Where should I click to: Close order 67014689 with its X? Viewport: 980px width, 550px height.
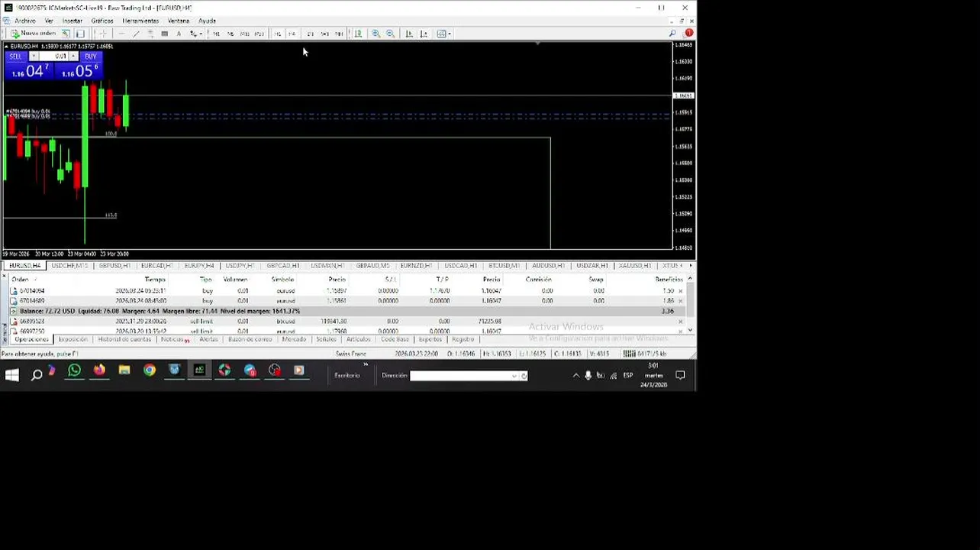click(681, 301)
